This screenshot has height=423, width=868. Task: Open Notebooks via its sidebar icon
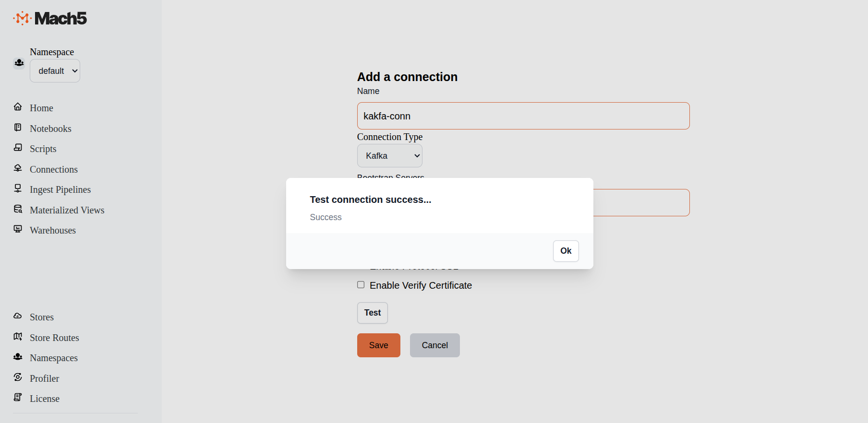tap(18, 128)
